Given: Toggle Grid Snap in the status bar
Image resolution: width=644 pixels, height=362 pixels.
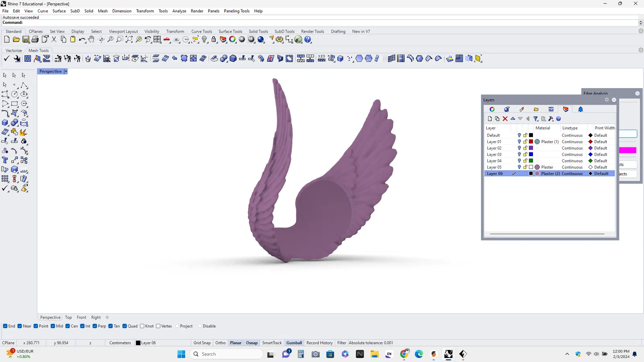Looking at the screenshot, I should pos(202,343).
